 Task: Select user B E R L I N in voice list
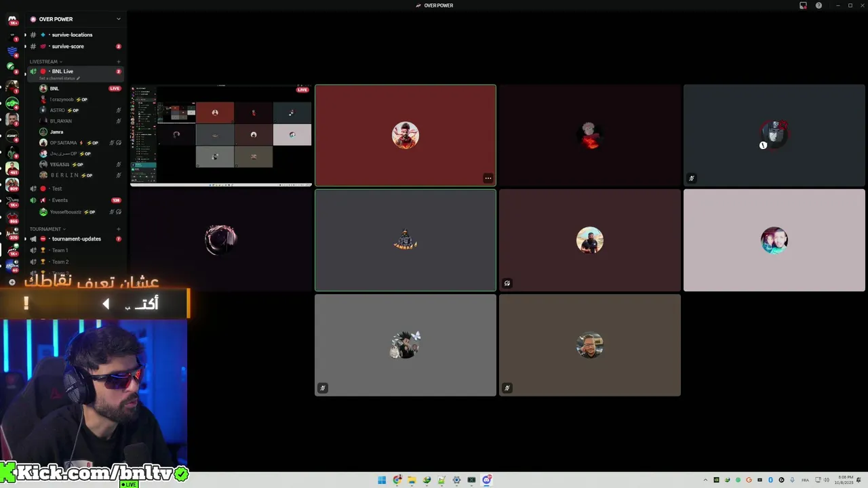point(64,176)
